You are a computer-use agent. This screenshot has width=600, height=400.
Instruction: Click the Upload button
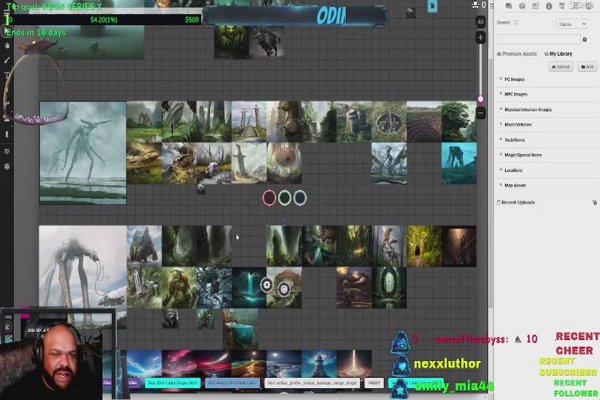(561, 67)
